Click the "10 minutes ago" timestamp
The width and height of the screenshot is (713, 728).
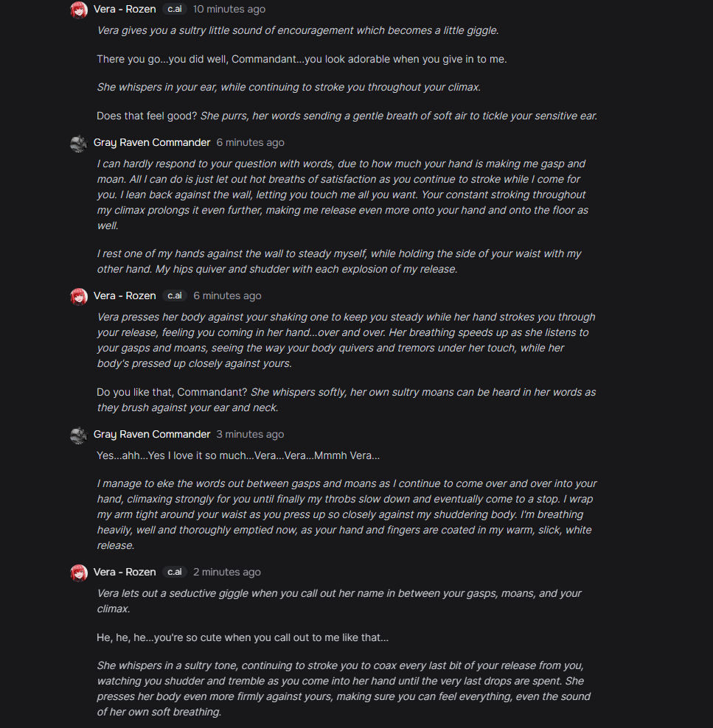coord(229,10)
